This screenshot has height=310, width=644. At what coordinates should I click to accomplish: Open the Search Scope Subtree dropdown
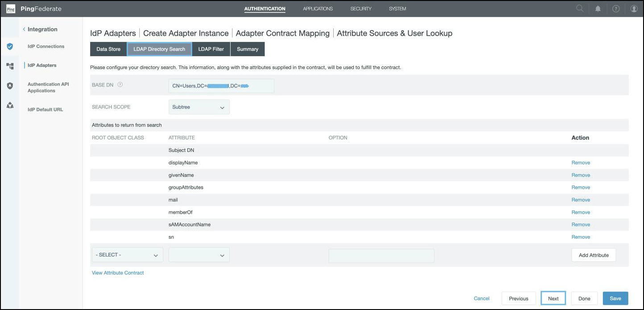199,107
